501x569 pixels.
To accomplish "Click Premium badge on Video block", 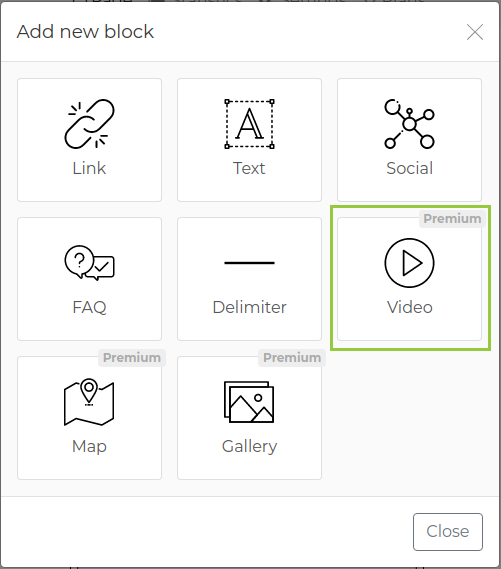I will click(452, 219).
